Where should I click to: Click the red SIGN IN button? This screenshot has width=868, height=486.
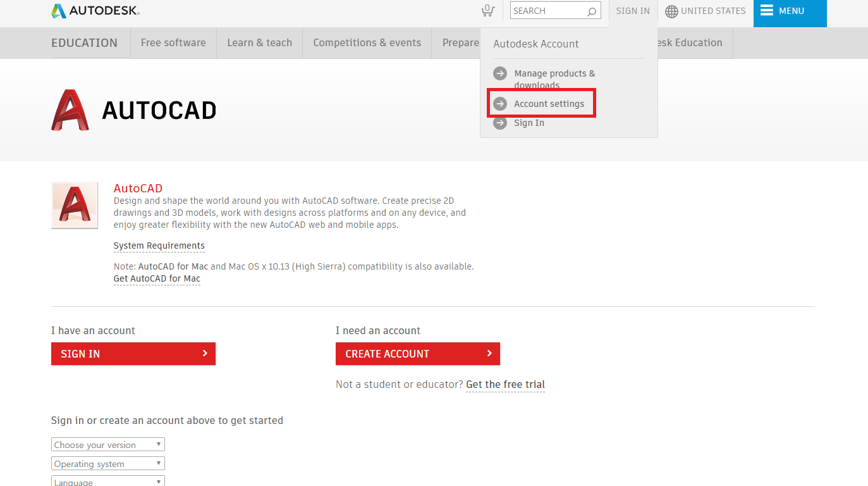click(133, 354)
